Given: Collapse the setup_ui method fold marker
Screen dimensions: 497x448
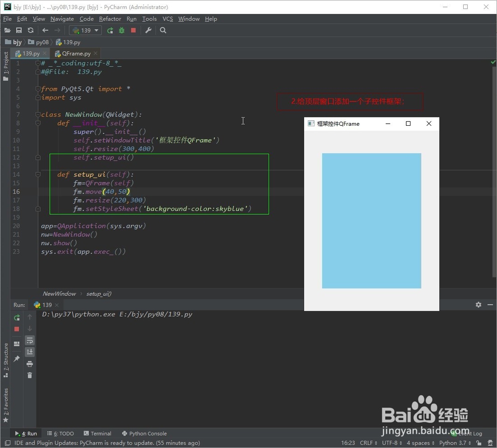Looking at the screenshot, I should click(38, 175).
